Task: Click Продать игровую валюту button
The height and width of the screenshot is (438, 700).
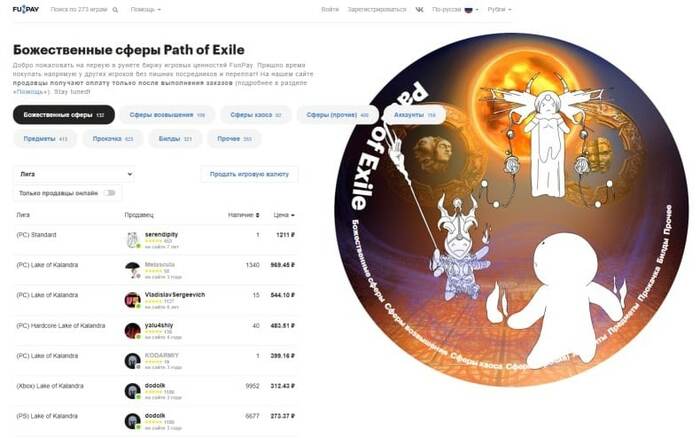Action: pos(249,174)
